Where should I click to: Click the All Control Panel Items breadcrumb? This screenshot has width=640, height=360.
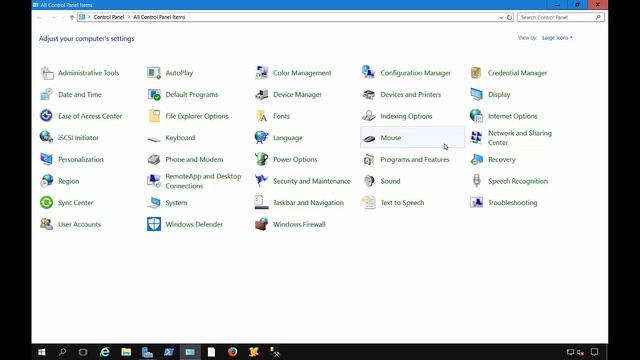(x=159, y=17)
